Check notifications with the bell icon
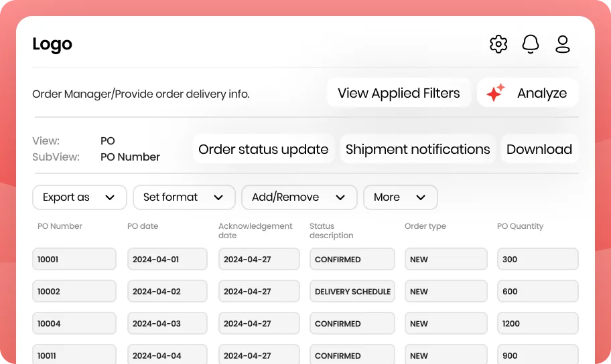Image resolution: width=611 pixels, height=364 pixels. (x=531, y=44)
